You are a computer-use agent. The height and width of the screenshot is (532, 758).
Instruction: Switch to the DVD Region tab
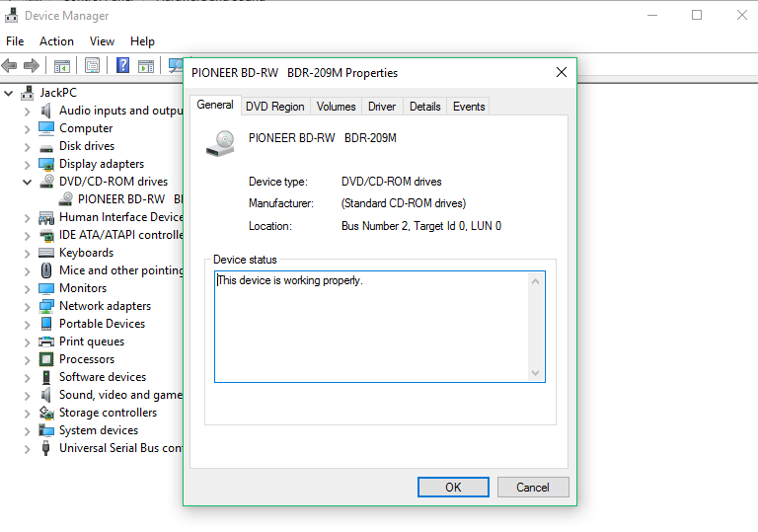pyautogui.click(x=275, y=107)
